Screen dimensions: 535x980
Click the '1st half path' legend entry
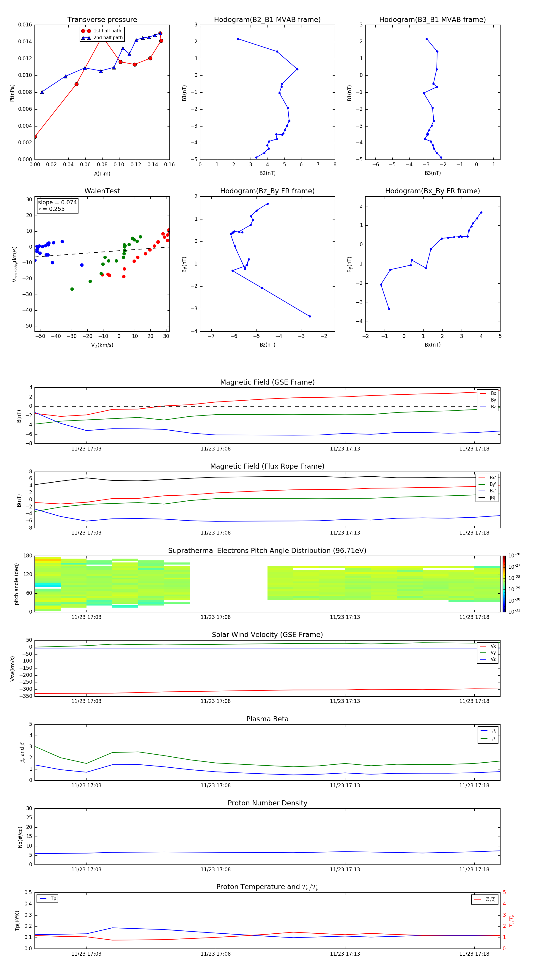[102, 31]
